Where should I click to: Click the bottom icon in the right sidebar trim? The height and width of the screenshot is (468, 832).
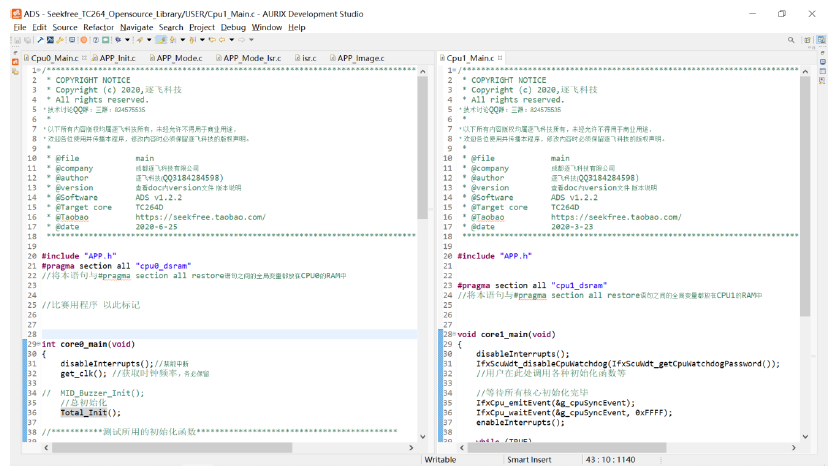821,81
